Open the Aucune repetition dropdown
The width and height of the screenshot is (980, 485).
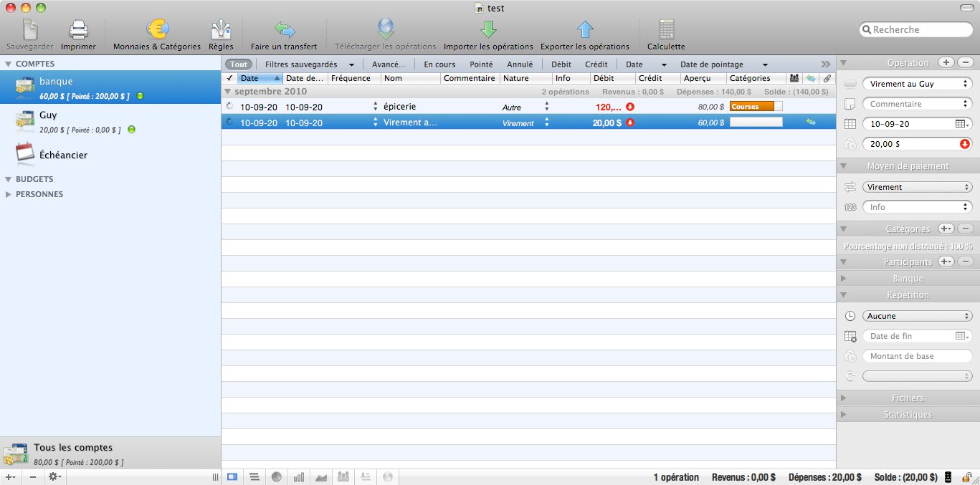tap(917, 316)
